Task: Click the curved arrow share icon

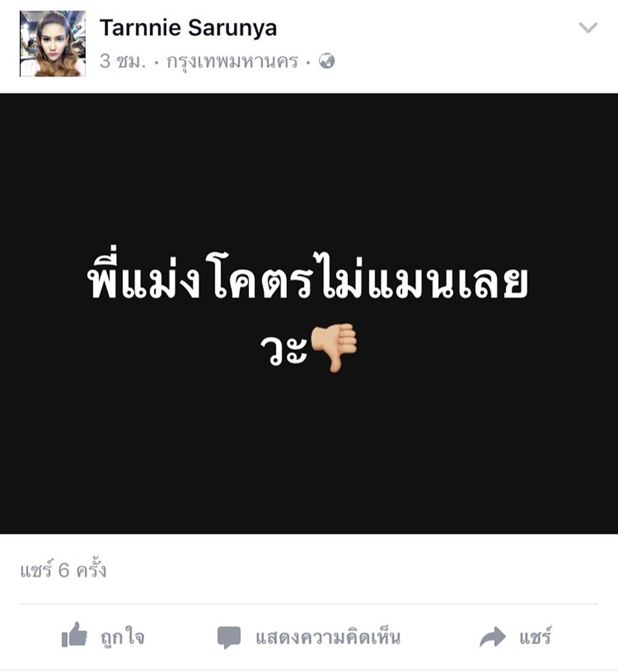Action: (493, 636)
